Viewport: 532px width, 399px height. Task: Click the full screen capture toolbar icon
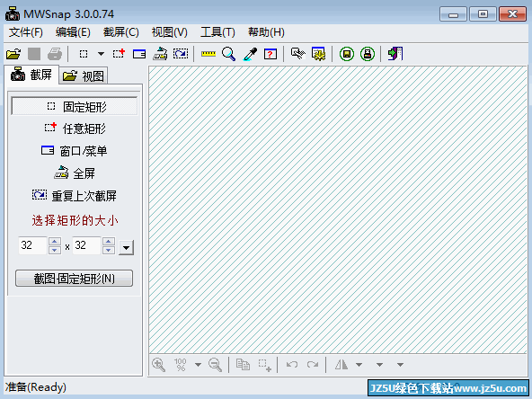click(x=160, y=54)
